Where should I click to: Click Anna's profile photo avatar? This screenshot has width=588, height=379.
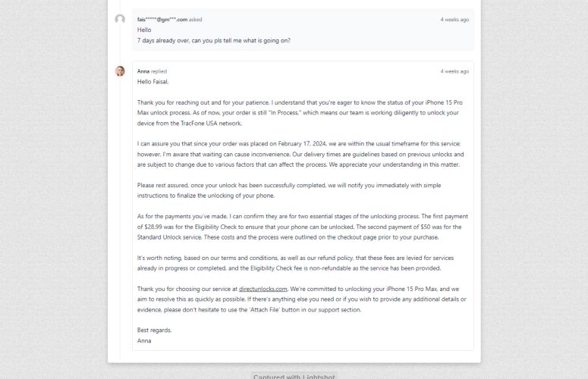click(x=120, y=71)
